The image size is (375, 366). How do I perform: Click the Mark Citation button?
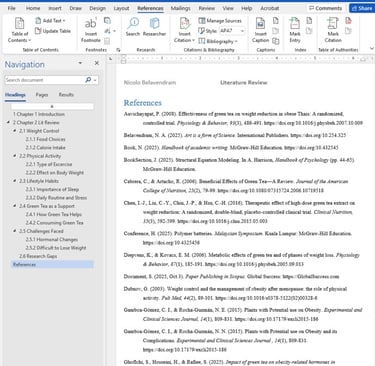point(333,30)
